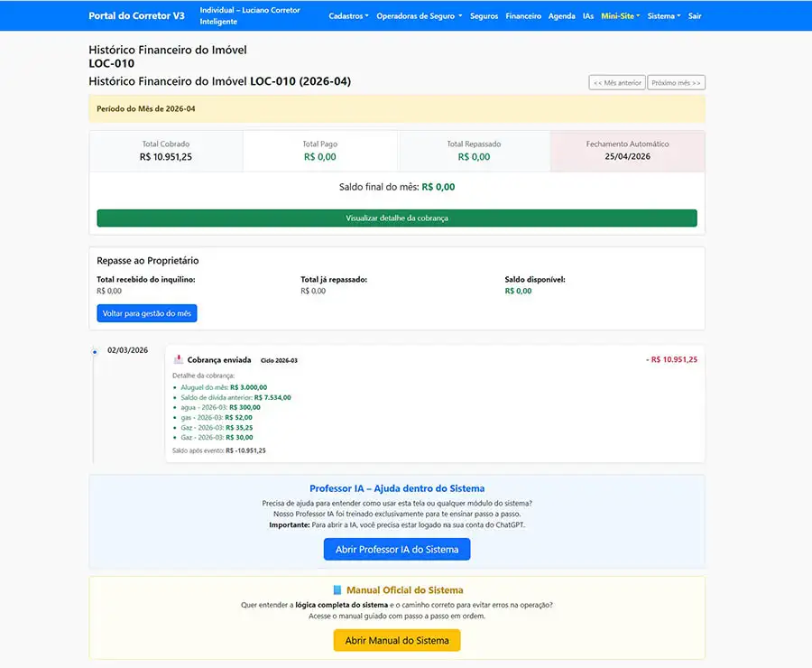The image size is (812, 668).
Task: Click Sair to log out
Action: (695, 16)
